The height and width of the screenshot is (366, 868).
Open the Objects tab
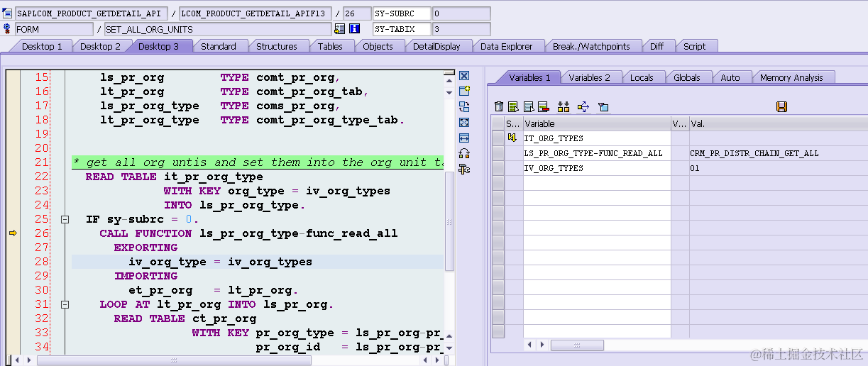click(378, 46)
